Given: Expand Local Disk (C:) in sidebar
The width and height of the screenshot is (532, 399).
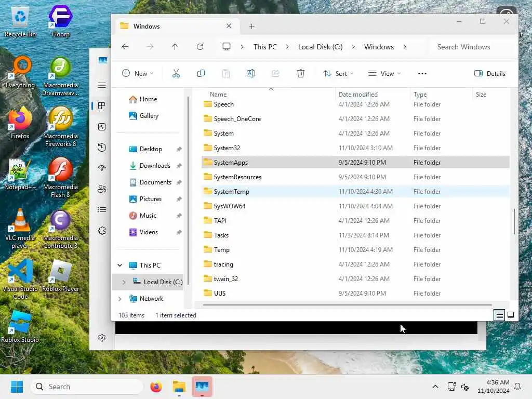Looking at the screenshot, I should (x=124, y=282).
